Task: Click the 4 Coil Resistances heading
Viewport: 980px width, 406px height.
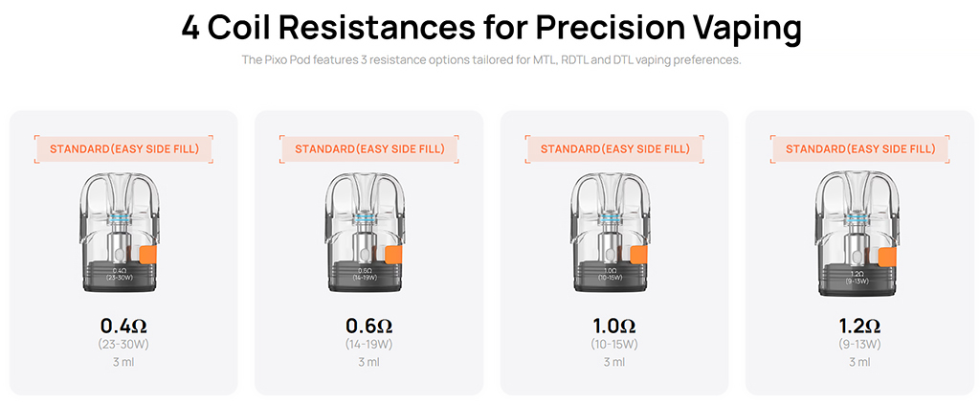Action: coord(491,27)
